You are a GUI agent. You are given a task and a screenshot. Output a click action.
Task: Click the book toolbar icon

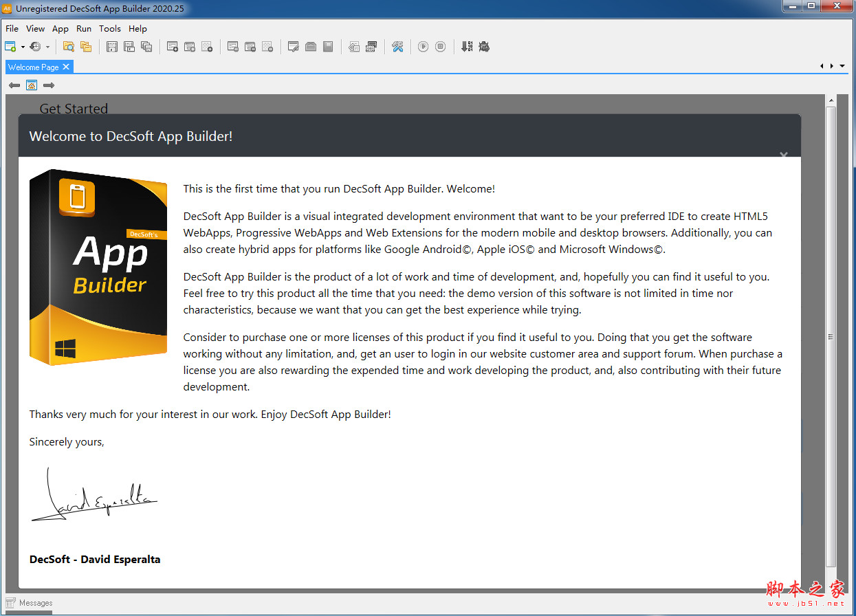point(328,47)
